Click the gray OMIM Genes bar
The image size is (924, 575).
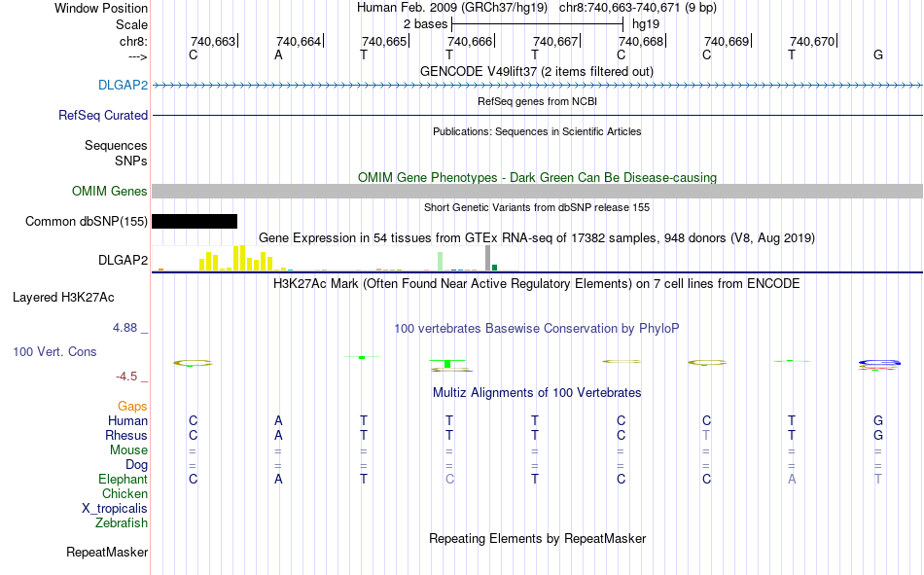pyautogui.click(x=538, y=191)
